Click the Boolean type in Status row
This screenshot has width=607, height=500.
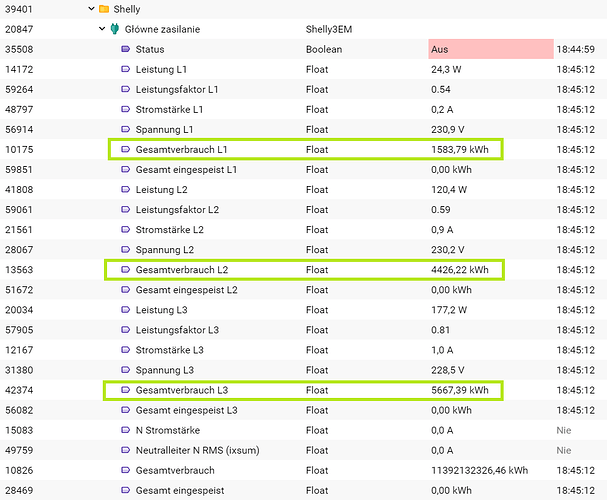click(x=324, y=50)
